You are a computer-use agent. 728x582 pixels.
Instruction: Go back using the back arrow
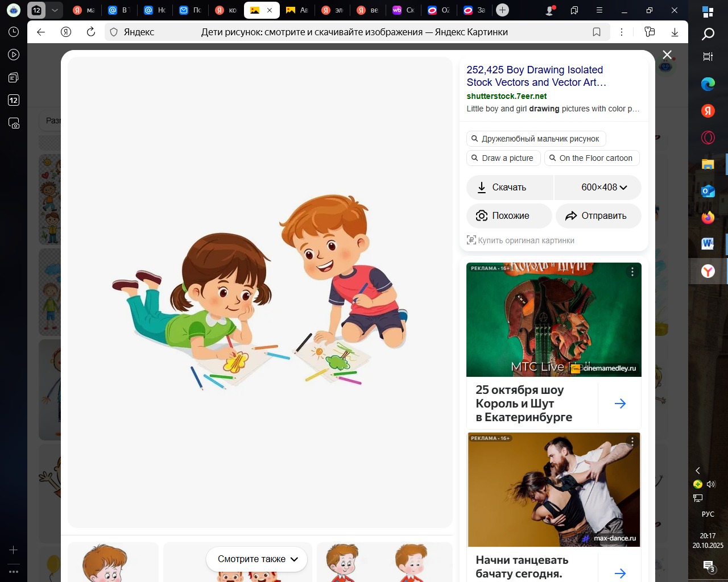41,32
